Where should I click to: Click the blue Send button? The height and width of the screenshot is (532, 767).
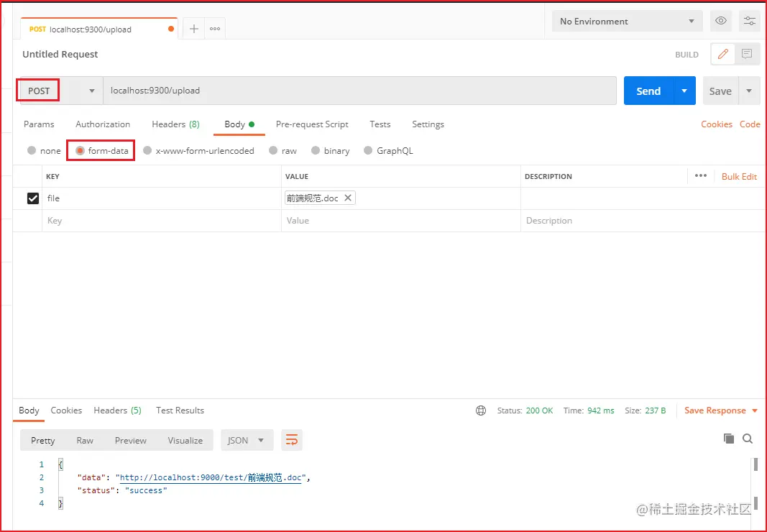pyautogui.click(x=648, y=91)
